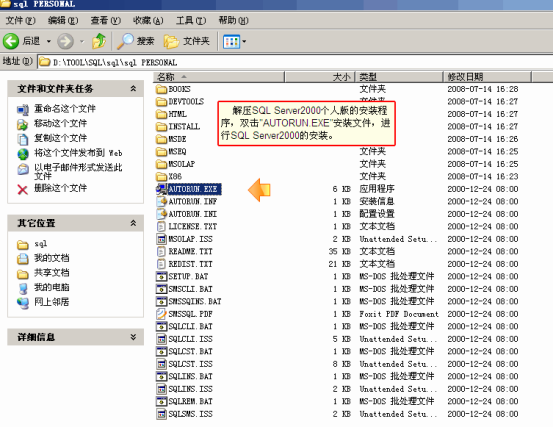Screen dimensions: 554x427
Task: Click 重命名这个文件 link
Action: 65,109
